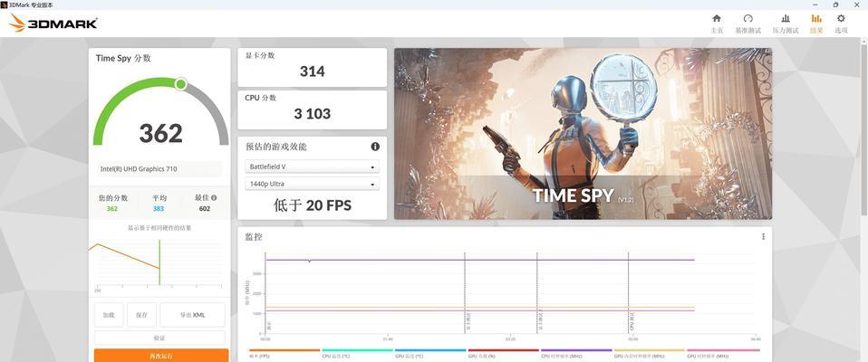Click the orange 再次运行 (Run again) button
The height and width of the screenshot is (362, 868).
click(161, 356)
